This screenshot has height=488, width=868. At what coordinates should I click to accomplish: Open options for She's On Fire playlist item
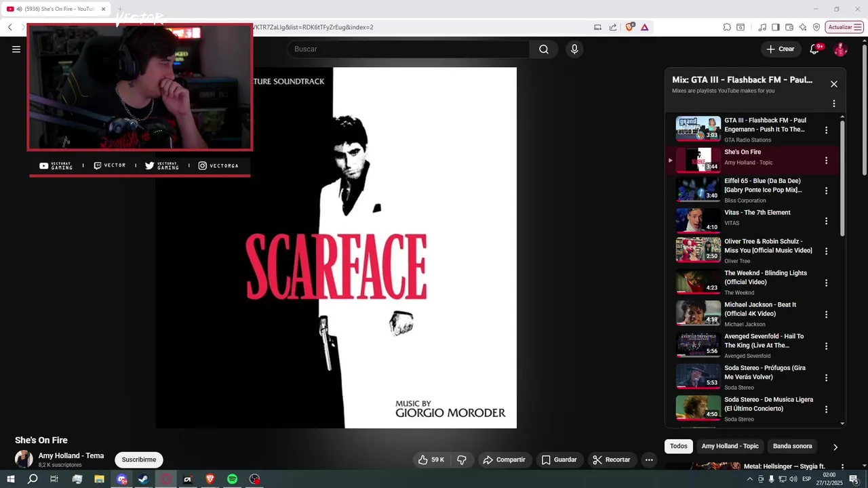click(826, 161)
